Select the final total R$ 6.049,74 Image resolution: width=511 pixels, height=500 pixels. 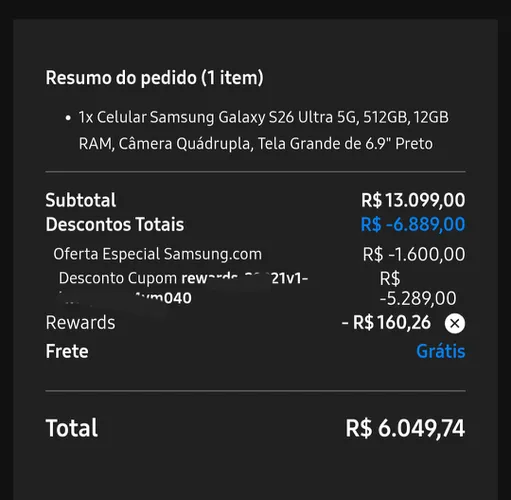click(405, 428)
